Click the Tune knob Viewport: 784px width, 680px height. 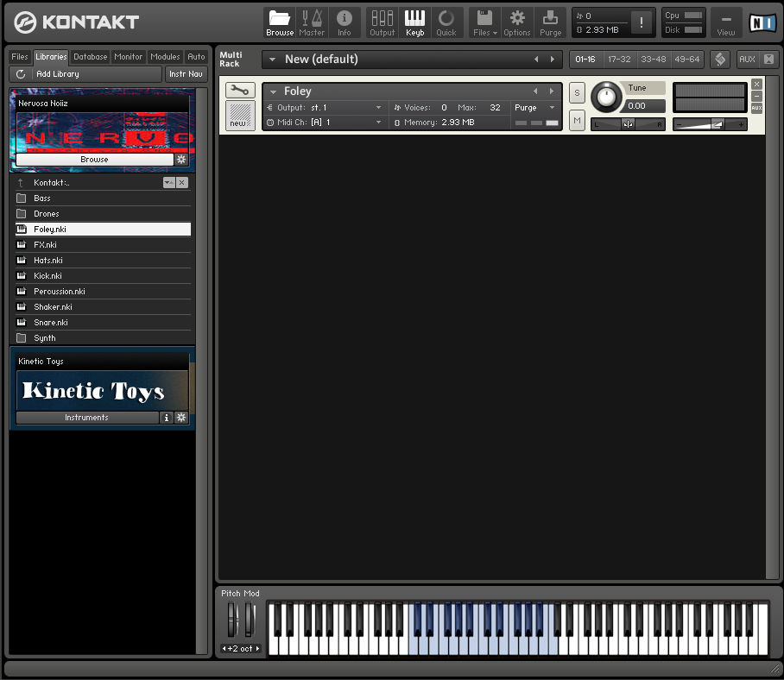pyautogui.click(x=606, y=97)
